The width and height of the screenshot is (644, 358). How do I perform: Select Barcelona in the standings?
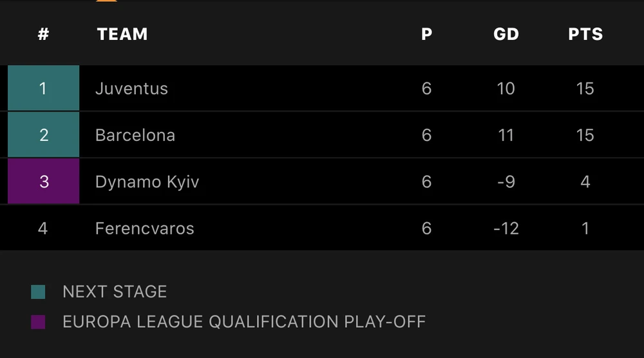coord(135,135)
